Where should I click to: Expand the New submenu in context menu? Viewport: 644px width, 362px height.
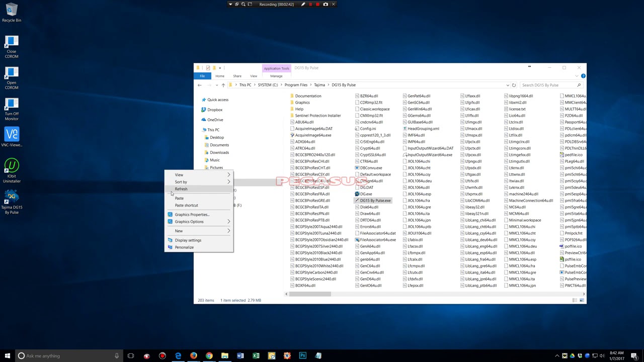tap(199, 231)
